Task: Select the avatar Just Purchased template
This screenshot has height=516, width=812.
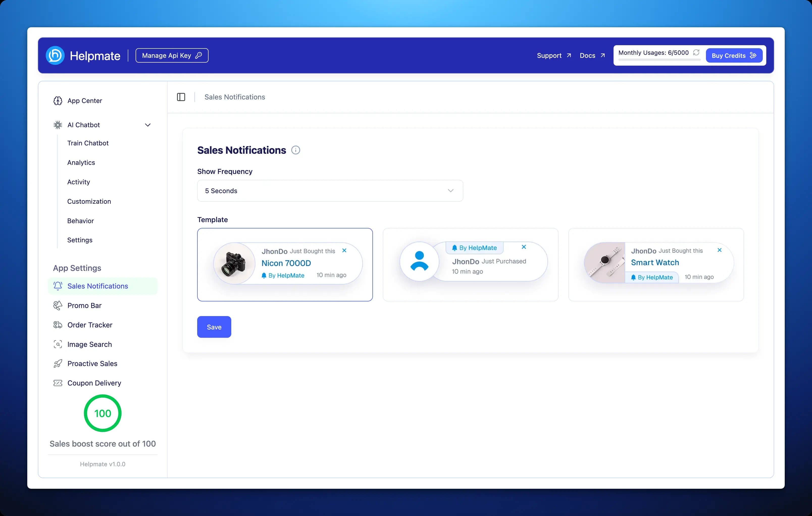Action: 470,264
